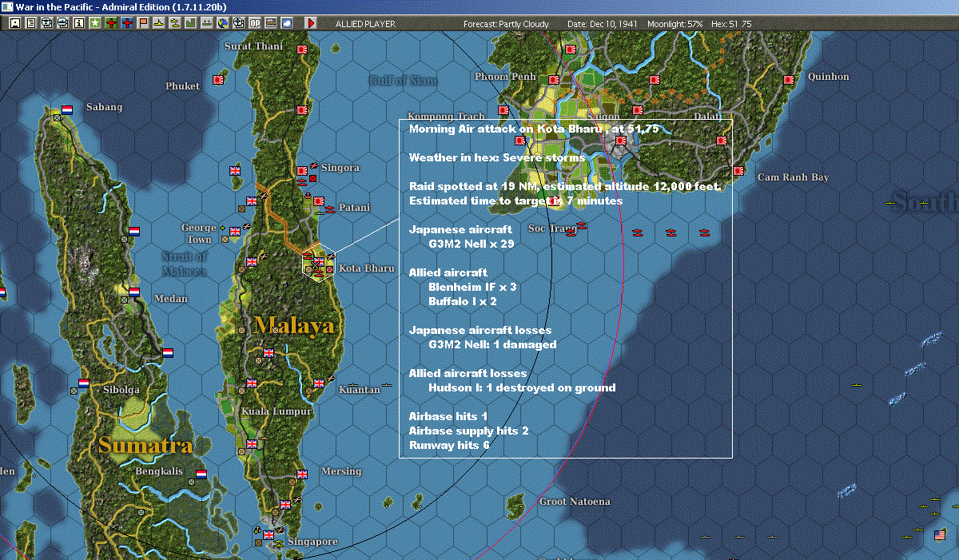Screen dimensions: 959x560
Task: Click the 'Sumatra' map label
Action: [x=145, y=445]
